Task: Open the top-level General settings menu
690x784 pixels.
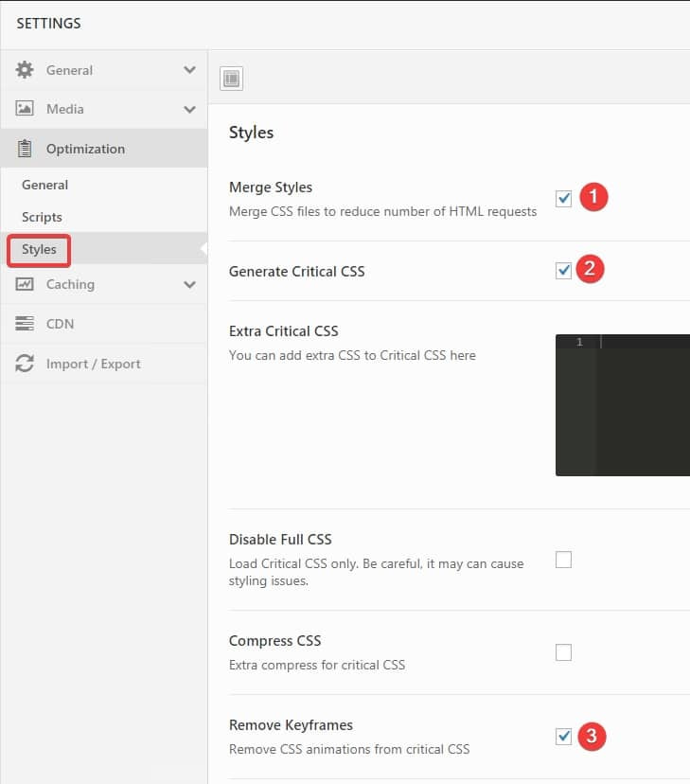Action: coord(104,70)
